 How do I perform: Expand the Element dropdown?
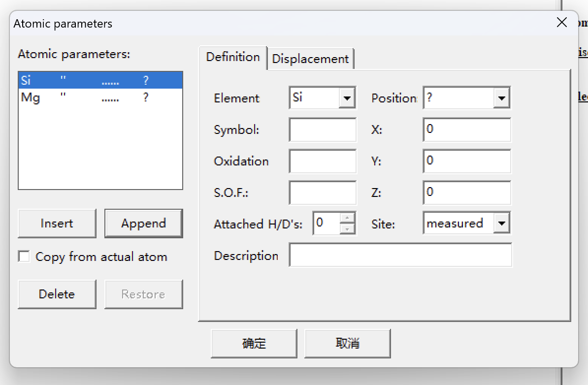click(x=347, y=98)
